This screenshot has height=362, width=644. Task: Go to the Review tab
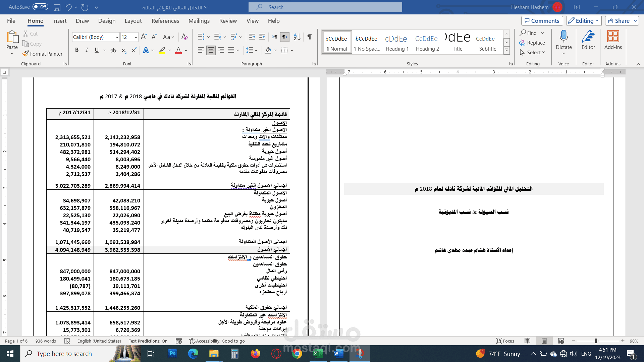[x=228, y=21]
